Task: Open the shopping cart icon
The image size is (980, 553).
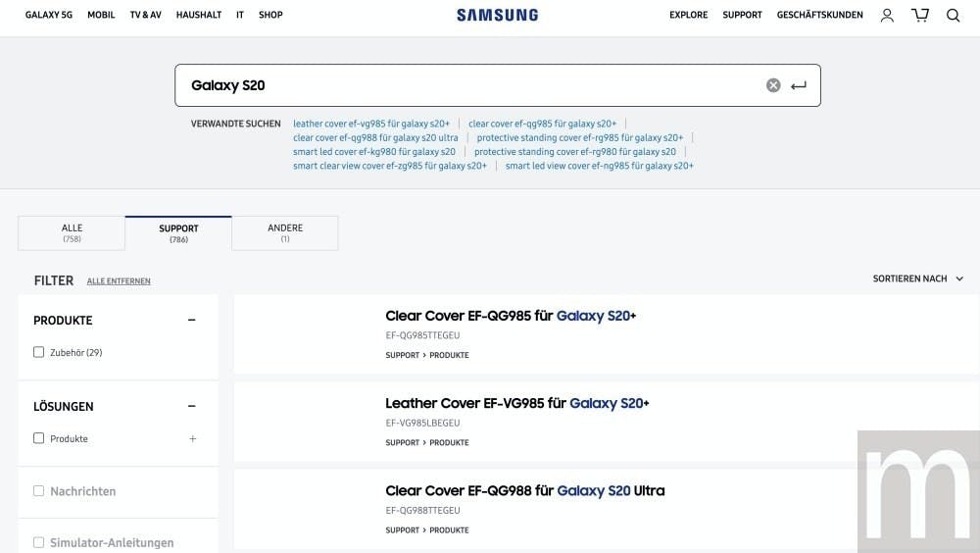Action: (x=920, y=15)
